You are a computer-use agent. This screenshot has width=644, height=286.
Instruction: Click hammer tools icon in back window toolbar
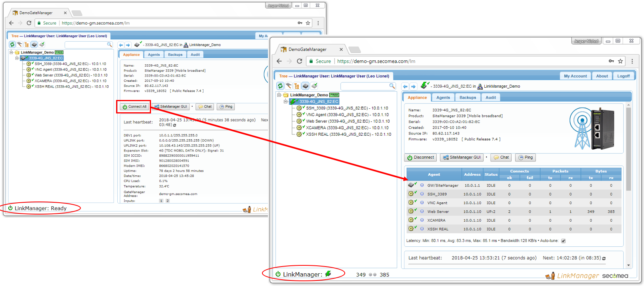(19, 44)
